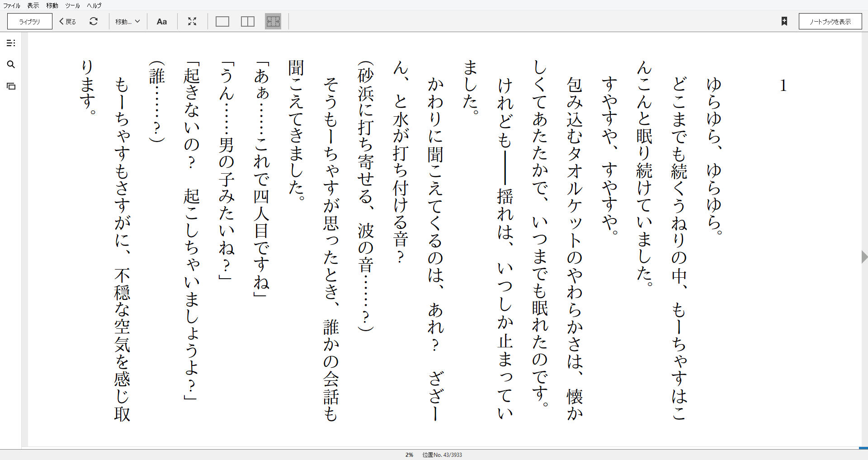The height and width of the screenshot is (460, 868).
Task: Click the line (誰……?)
Action: tap(157, 102)
